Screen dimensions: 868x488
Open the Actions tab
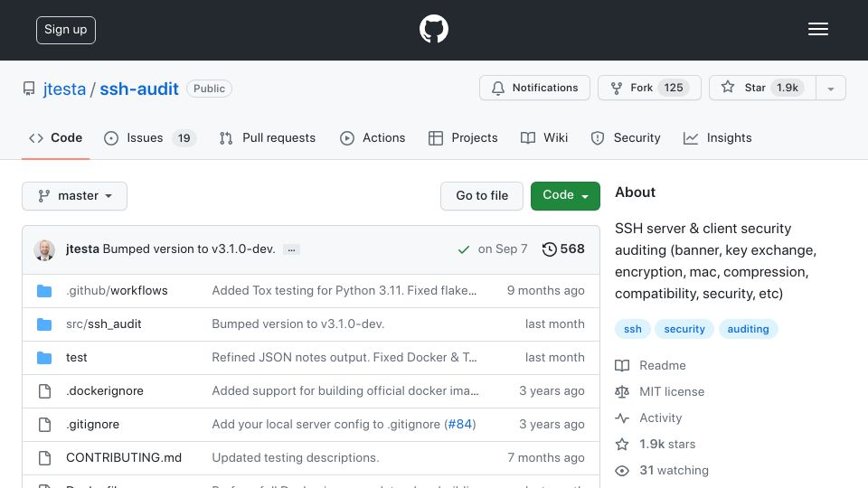coord(373,137)
